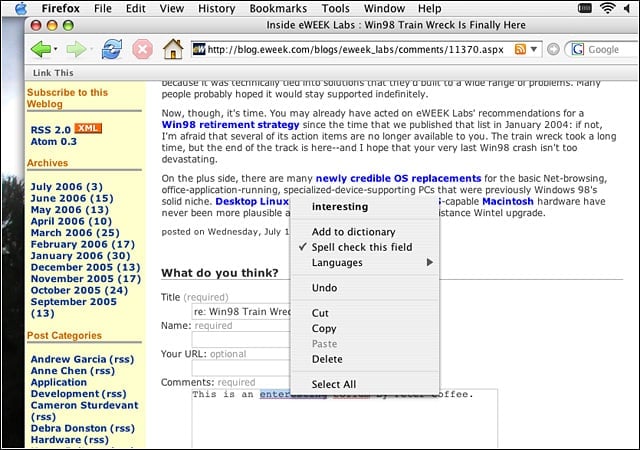Open the Firefox application menu
The image size is (640, 450).
60,8
